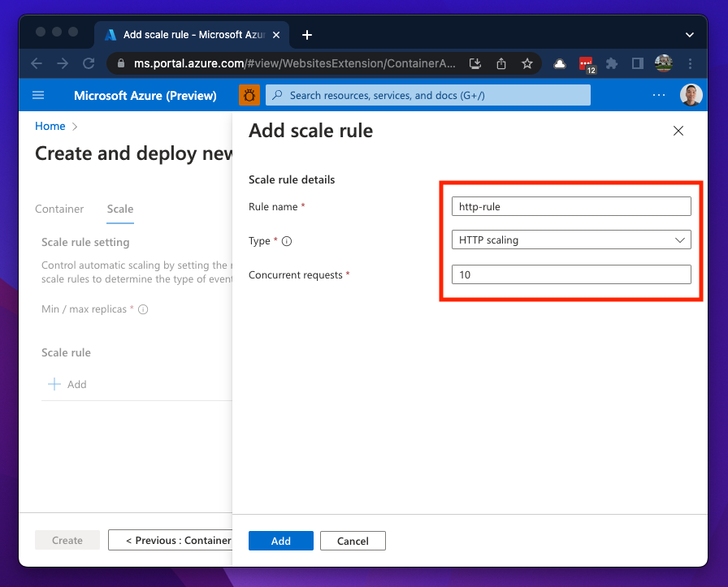Click the Min / max replicas info icon
The height and width of the screenshot is (587, 728).
point(143,310)
